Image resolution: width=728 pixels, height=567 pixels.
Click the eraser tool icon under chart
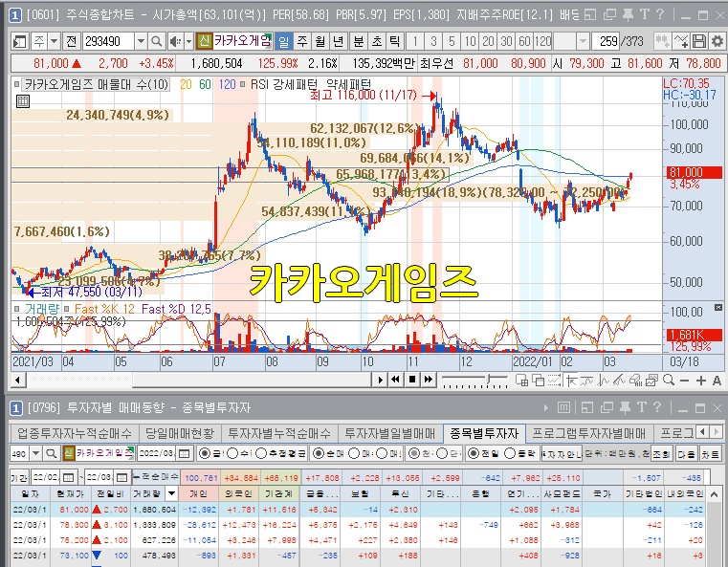[635, 381]
